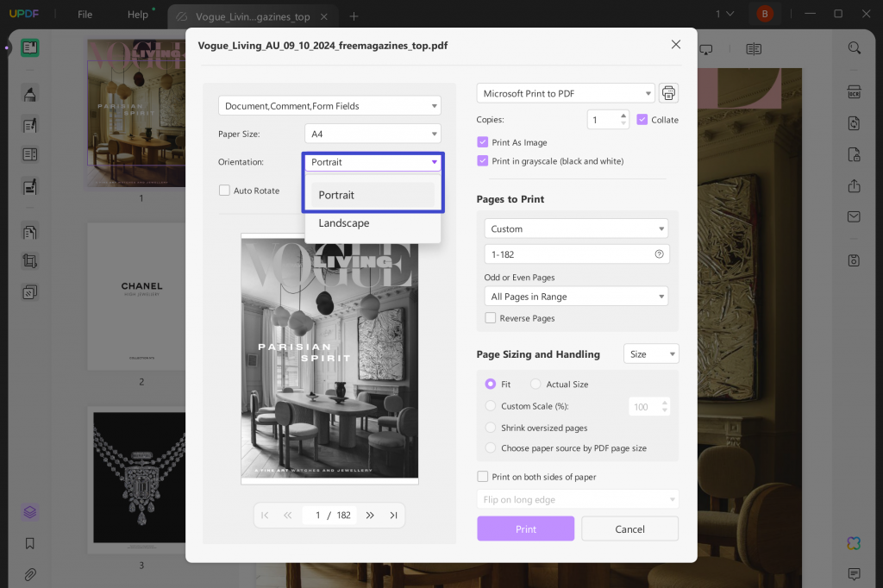The image size is (883, 588).
Task: Click the printer setup icon beside printer dropdown
Action: [x=668, y=92]
